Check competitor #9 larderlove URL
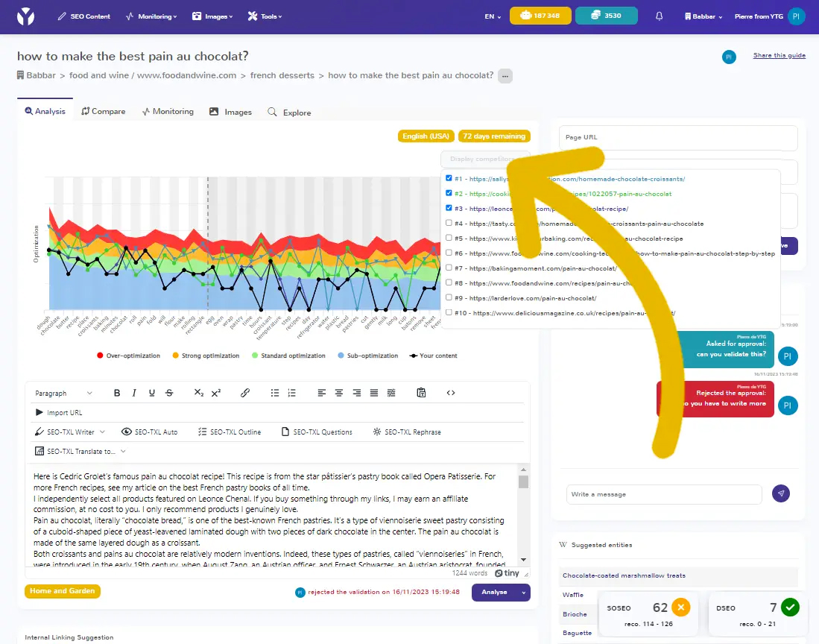Viewport: 819px width, 644px height. pyautogui.click(x=449, y=297)
